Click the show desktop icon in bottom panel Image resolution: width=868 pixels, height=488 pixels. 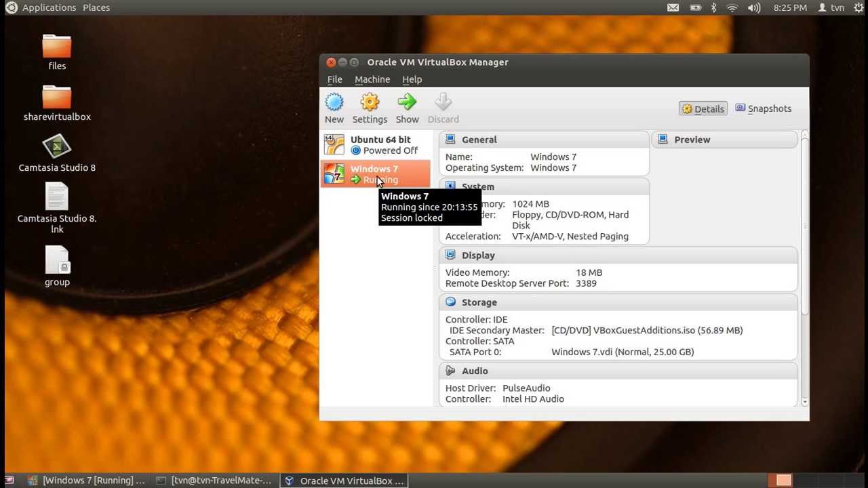coord(9,480)
